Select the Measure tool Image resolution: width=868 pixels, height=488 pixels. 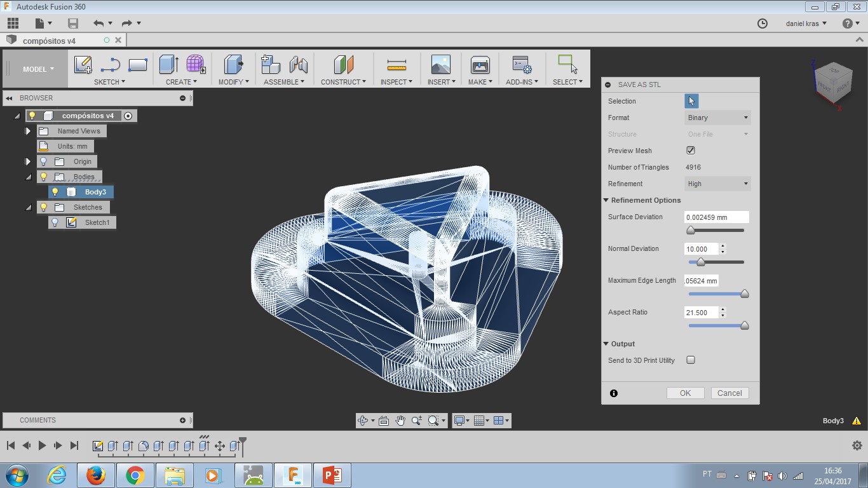(x=397, y=65)
